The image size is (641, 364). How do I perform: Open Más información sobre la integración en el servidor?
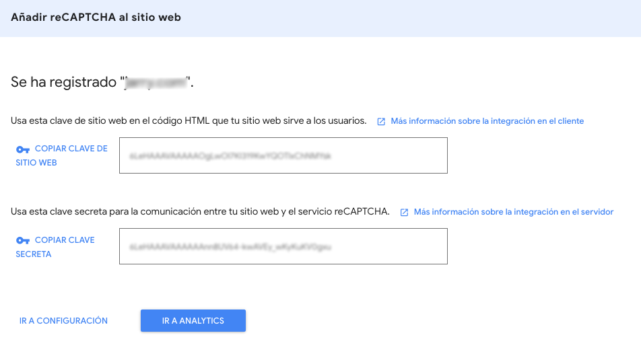pos(514,212)
